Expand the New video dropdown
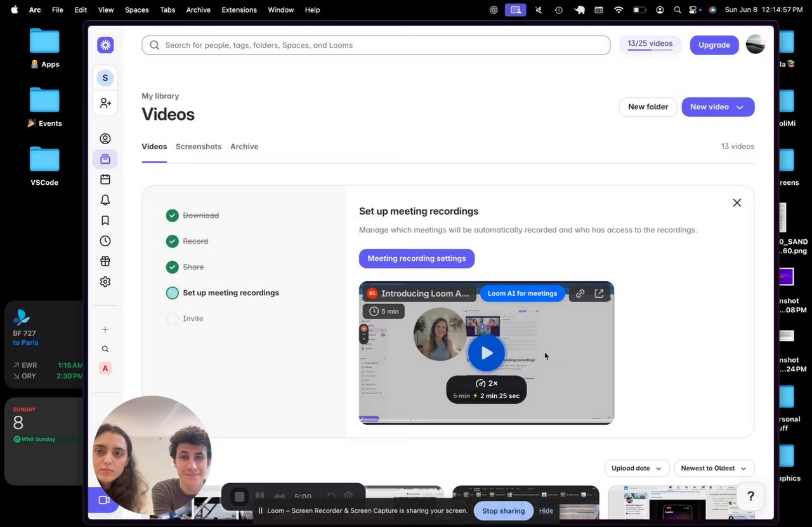The height and width of the screenshot is (527, 812). pyautogui.click(x=718, y=107)
